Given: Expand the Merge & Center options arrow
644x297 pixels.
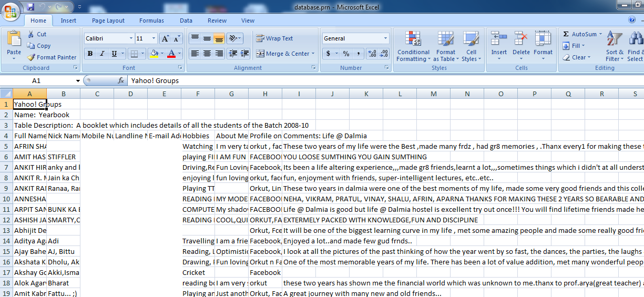Looking at the screenshot, I should click(x=313, y=54).
